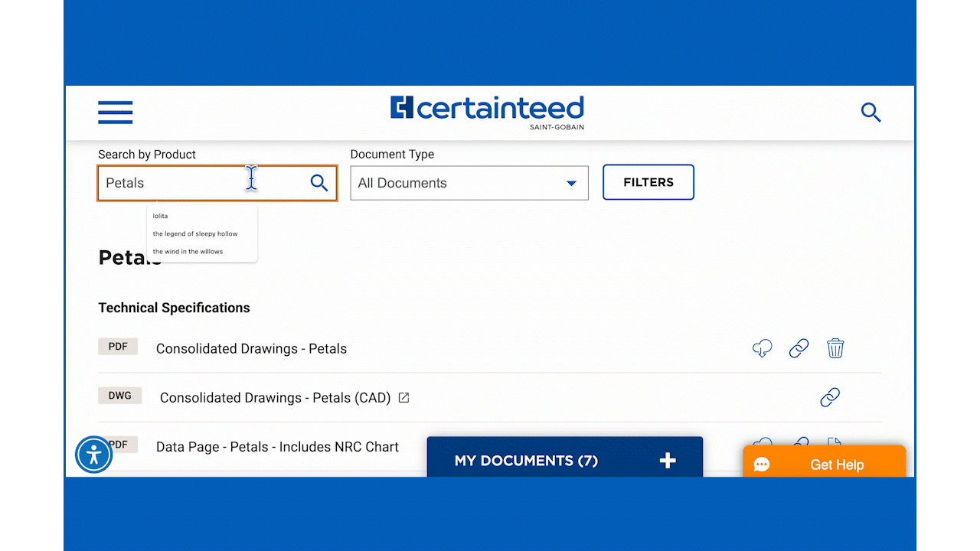980x551 pixels.
Task: Open the All Documents dropdown
Action: tap(469, 183)
